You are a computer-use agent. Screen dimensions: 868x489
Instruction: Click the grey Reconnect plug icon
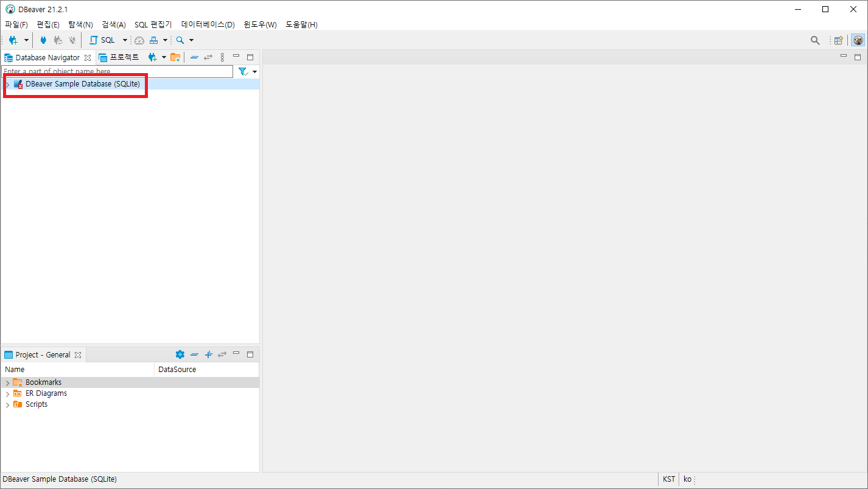point(58,40)
